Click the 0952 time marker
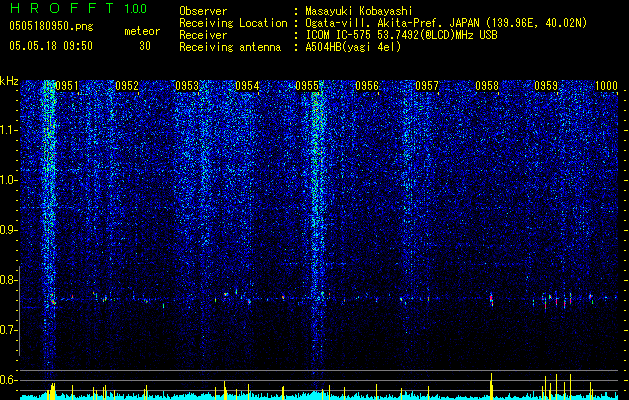 (127, 86)
